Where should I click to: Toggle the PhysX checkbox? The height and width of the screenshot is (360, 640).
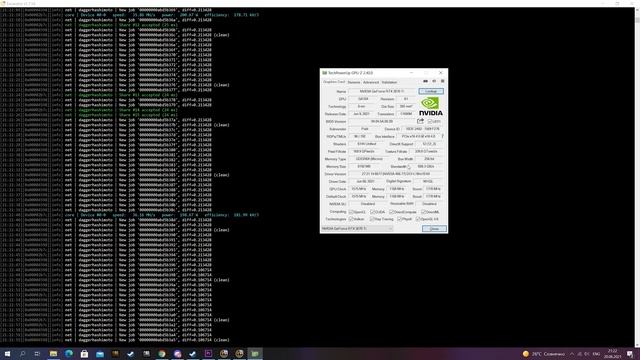(400, 219)
